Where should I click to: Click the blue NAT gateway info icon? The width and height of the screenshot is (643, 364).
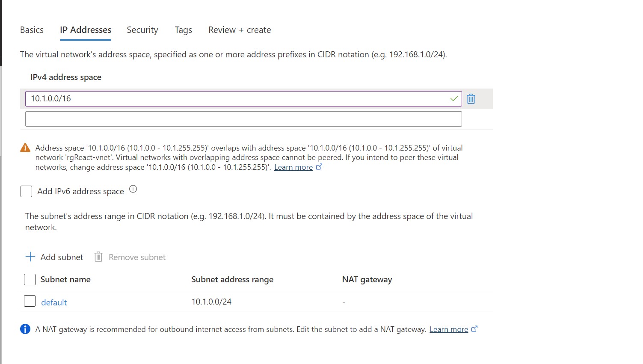tap(25, 329)
